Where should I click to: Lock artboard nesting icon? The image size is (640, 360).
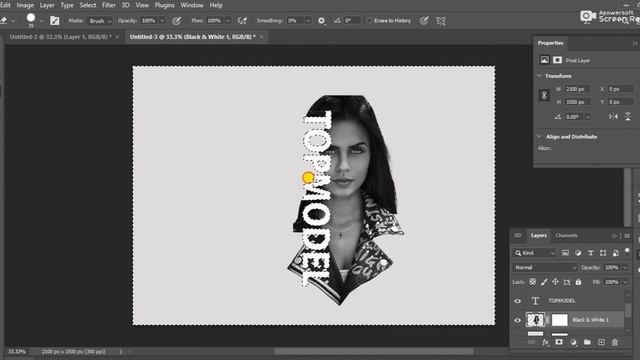567,282
